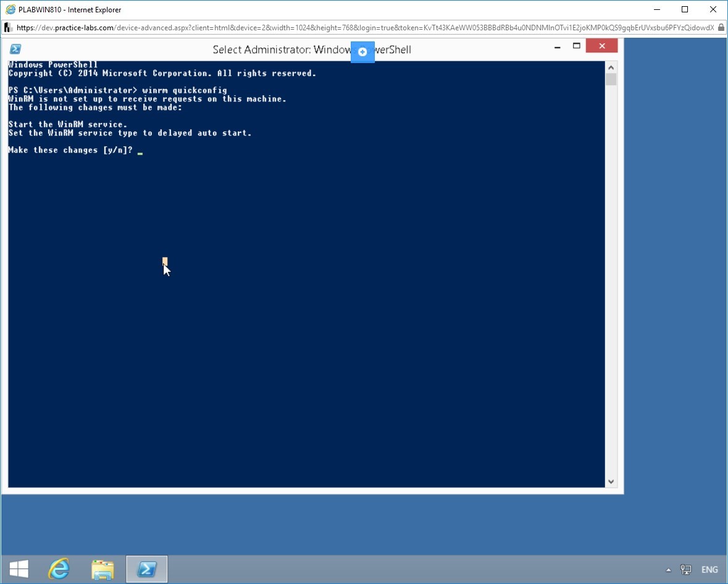Click the PowerShell icon in the console title bar
Image resolution: width=728 pixels, height=584 pixels.
click(15, 49)
